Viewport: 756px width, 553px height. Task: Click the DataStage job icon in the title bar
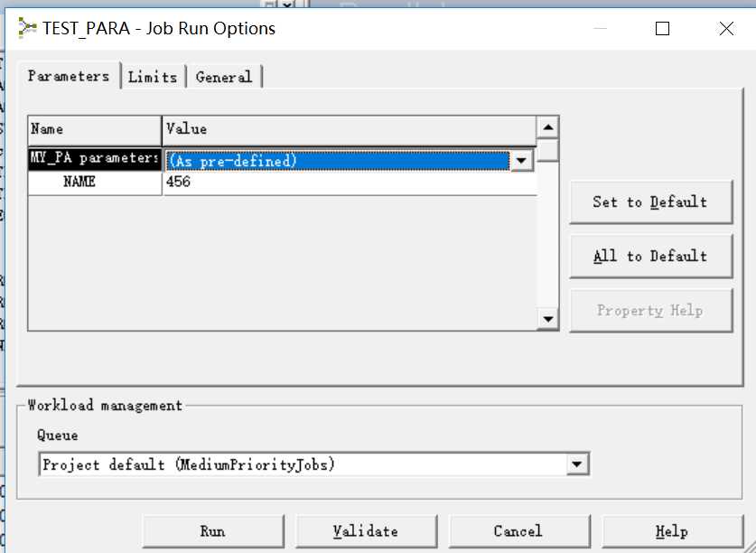25,28
